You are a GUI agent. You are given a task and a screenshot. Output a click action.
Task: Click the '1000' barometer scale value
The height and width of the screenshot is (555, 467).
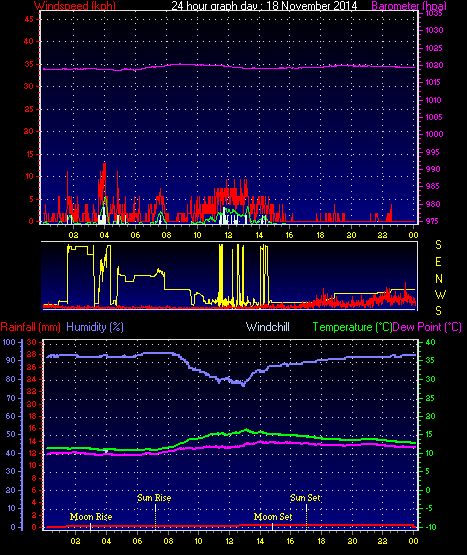pyautogui.click(x=434, y=134)
